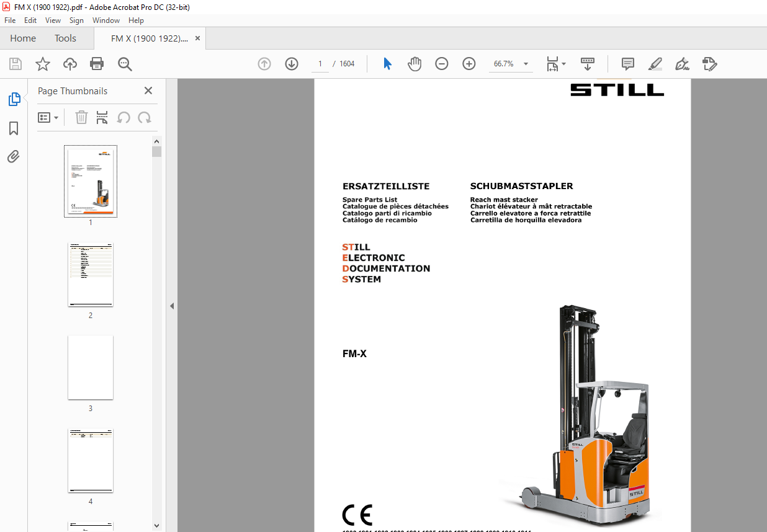Open the thumbnails options dropdown menu
Image resolution: width=767 pixels, height=532 pixels.
48,117
